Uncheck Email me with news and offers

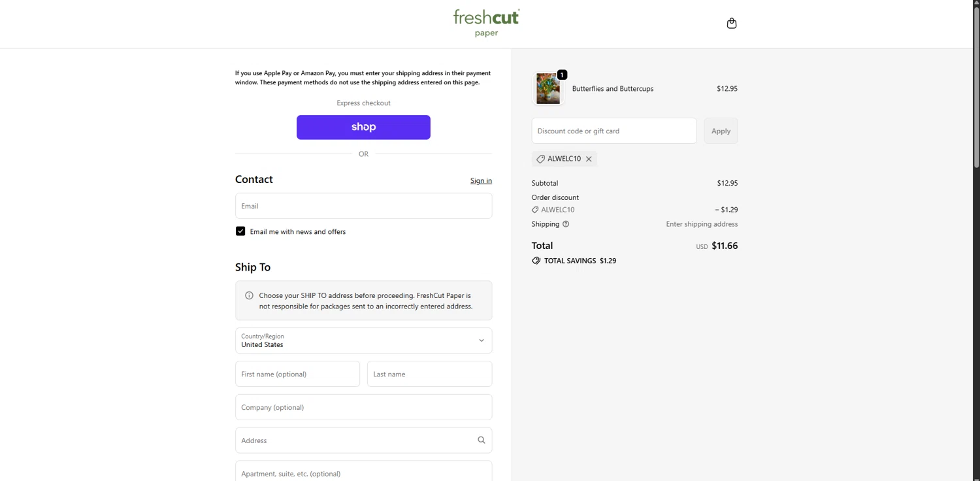coord(240,231)
